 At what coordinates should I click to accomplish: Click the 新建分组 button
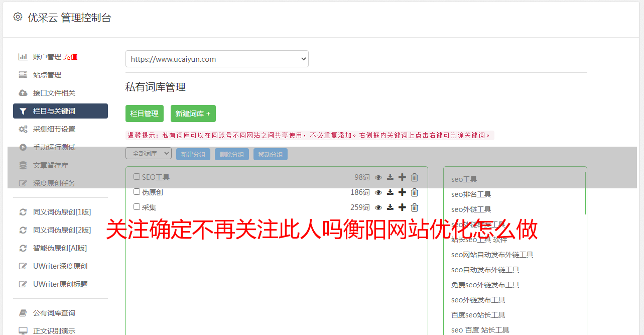193,154
